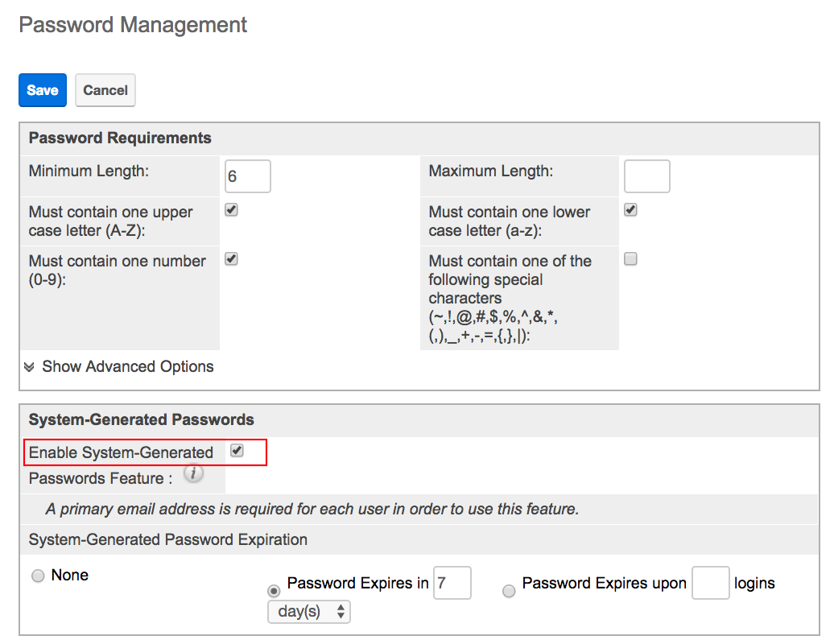
Task: Select the Password Expires in radio button
Action: [274, 591]
